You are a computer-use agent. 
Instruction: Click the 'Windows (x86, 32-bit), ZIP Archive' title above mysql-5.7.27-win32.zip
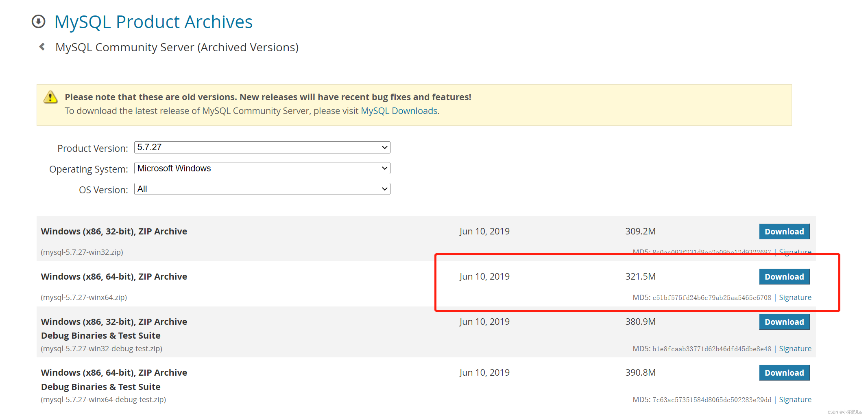114,232
